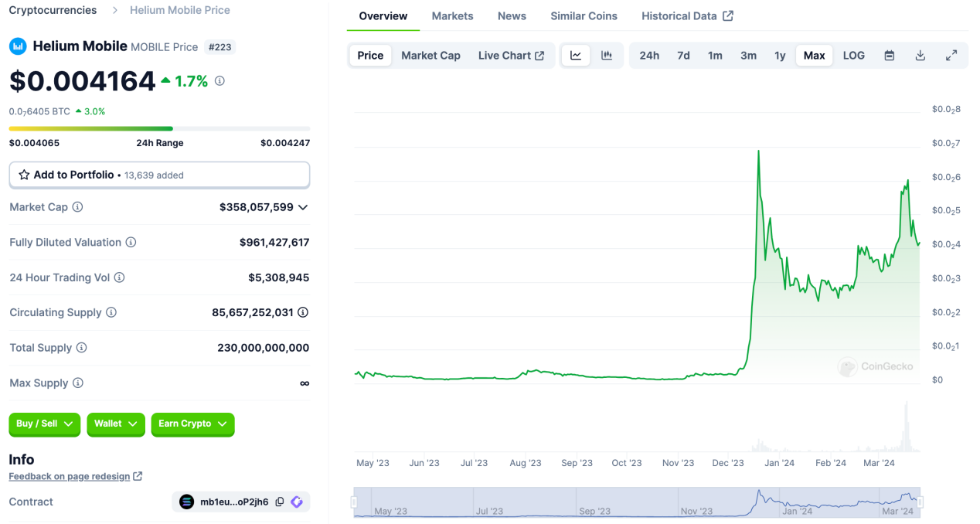Switch to the Markets tab

click(x=452, y=15)
